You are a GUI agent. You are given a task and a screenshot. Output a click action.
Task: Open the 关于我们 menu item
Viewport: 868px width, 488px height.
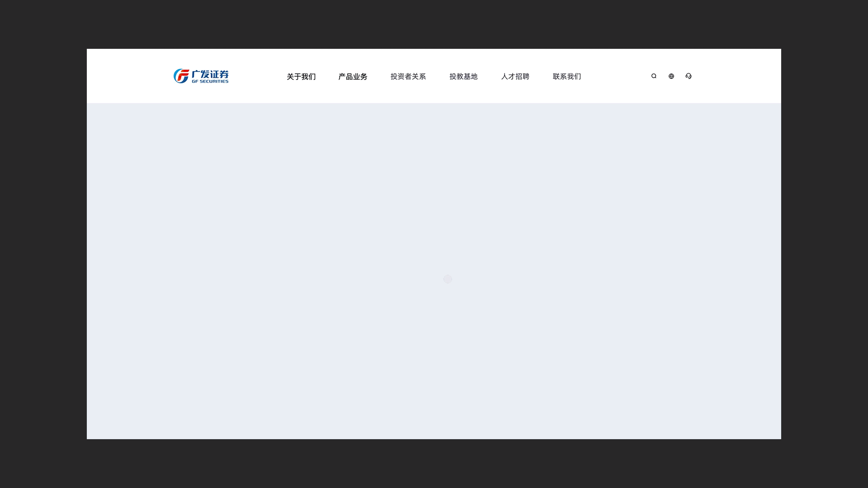point(301,76)
